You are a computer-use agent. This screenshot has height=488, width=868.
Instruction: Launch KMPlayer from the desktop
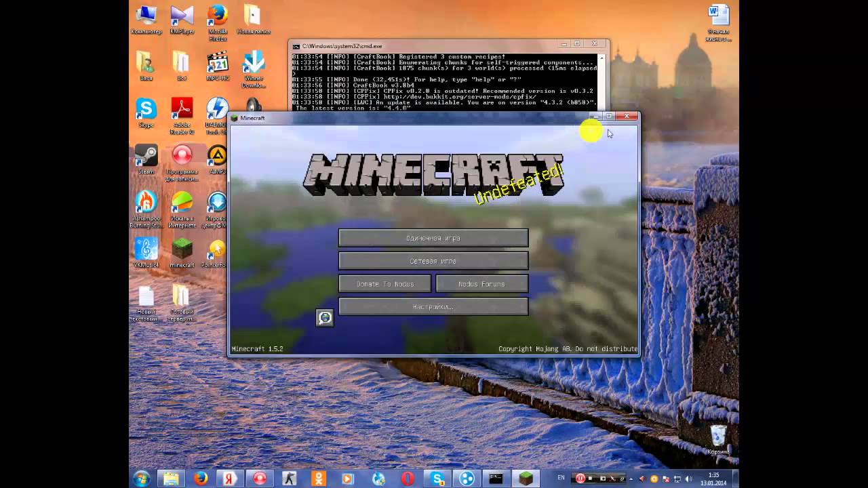182,20
